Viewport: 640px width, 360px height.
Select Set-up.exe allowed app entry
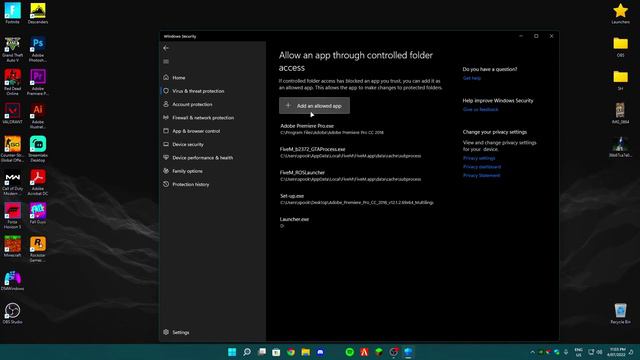[x=356, y=199]
